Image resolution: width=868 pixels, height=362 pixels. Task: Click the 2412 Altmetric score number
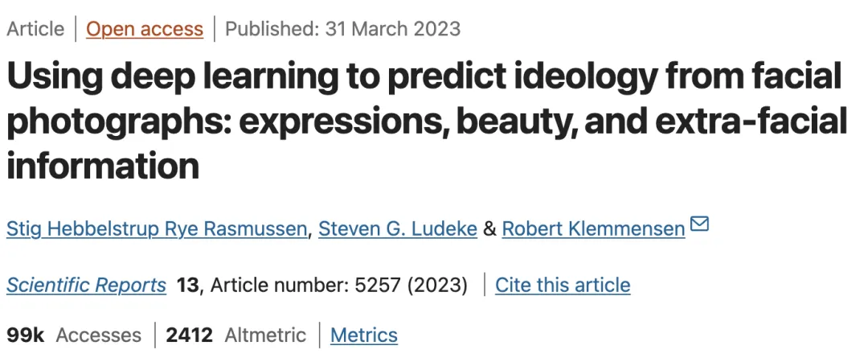point(190,335)
